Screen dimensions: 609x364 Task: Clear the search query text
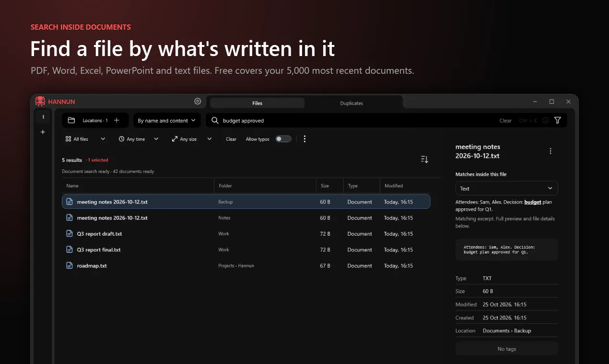[505, 121]
